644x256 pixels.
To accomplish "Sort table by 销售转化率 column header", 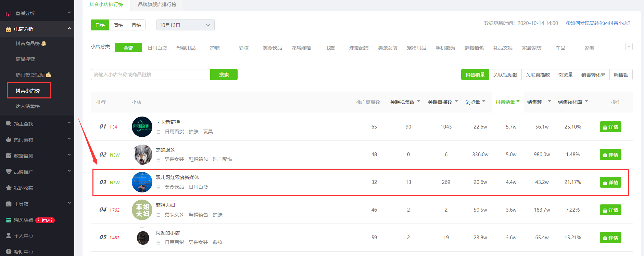I will coord(573,102).
